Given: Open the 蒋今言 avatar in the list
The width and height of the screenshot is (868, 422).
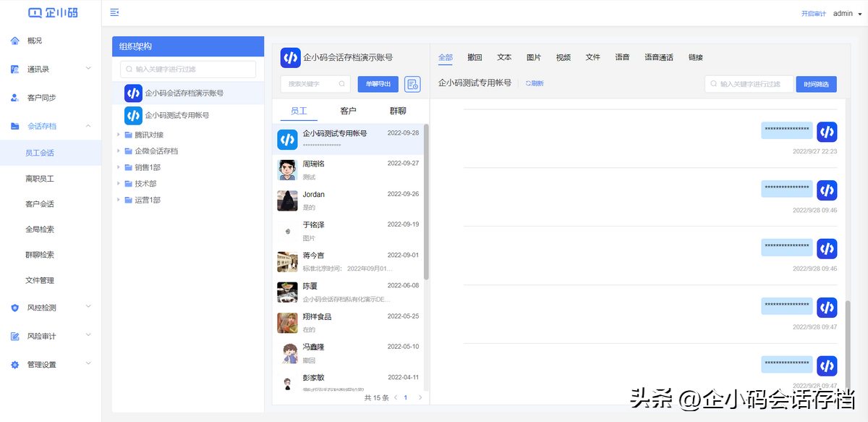Looking at the screenshot, I should (287, 261).
